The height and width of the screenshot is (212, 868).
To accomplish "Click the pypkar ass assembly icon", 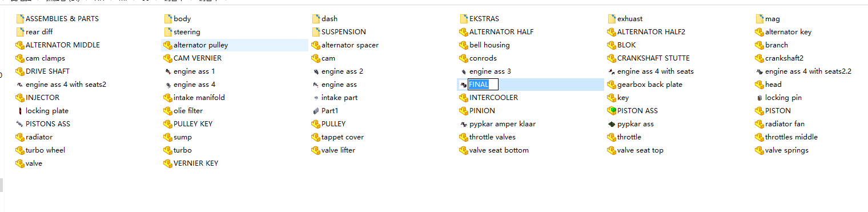I will 612,124.
